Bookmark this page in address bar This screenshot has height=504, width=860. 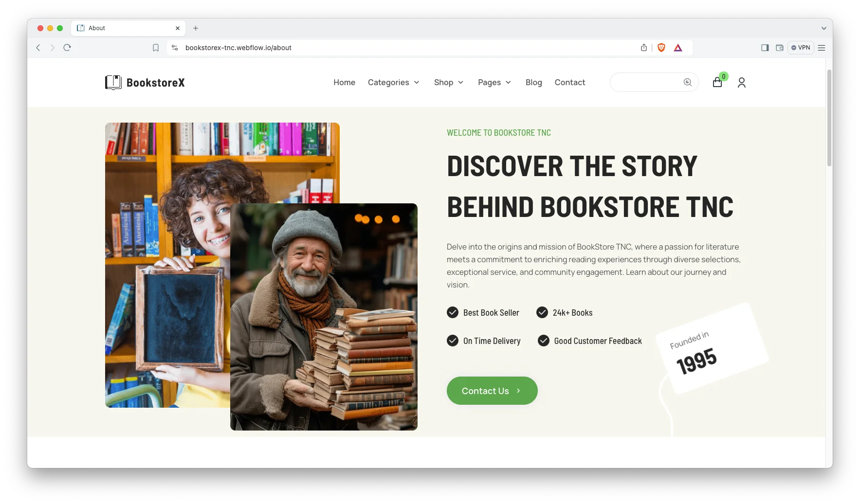point(156,48)
